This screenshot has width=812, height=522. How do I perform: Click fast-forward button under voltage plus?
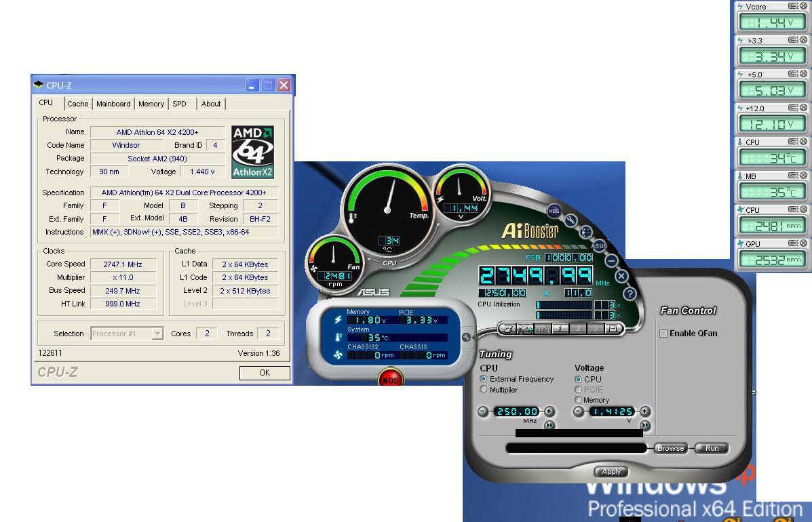pyautogui.click(x=644, y=425)
